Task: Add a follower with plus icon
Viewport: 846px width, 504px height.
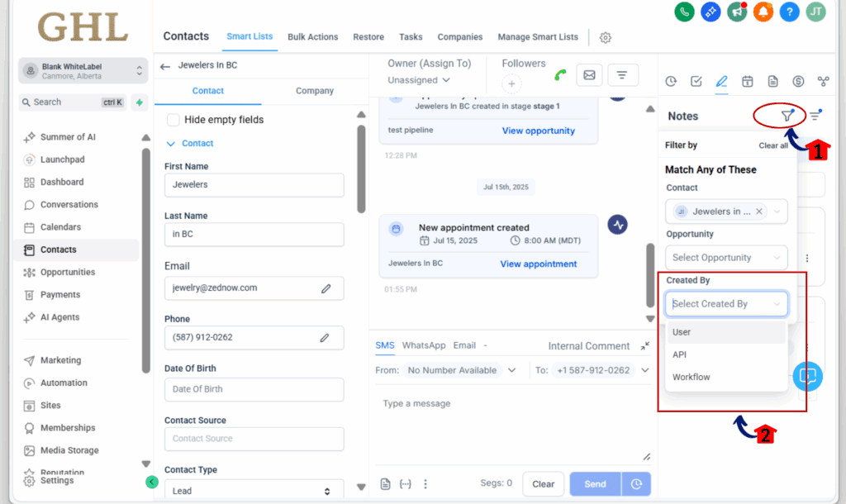Action: point(511,84)
